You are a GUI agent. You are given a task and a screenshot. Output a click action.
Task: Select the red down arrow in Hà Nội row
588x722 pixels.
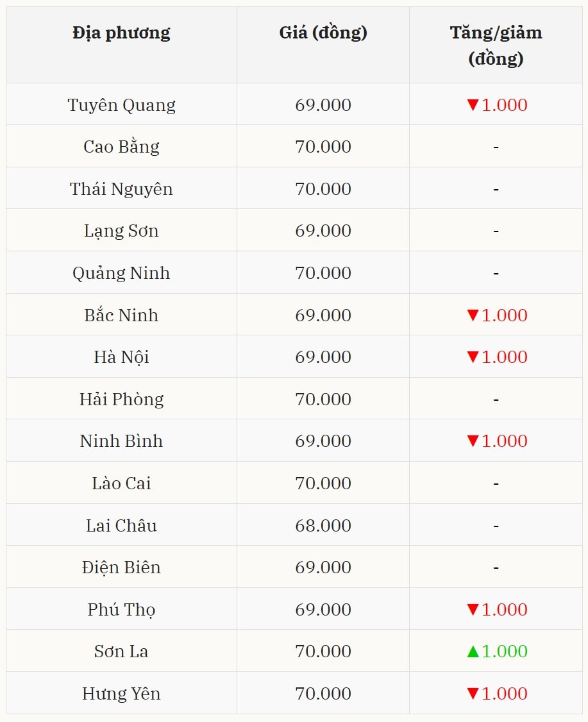pyautogui.click(x=473, y=357)
